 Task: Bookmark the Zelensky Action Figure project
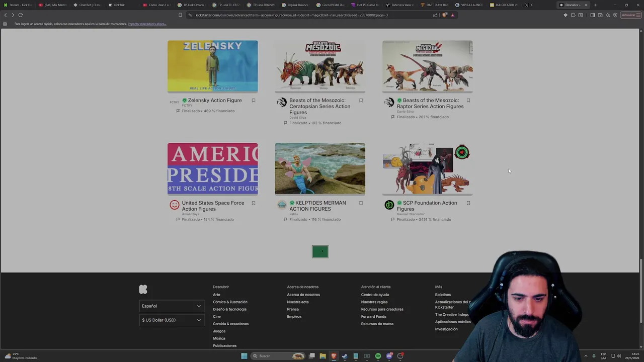(x=254, y=101)
